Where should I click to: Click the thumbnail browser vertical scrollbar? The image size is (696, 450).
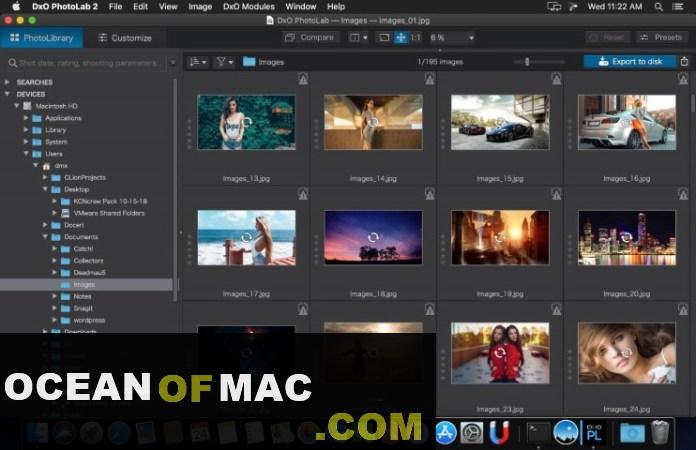point(692,104)
